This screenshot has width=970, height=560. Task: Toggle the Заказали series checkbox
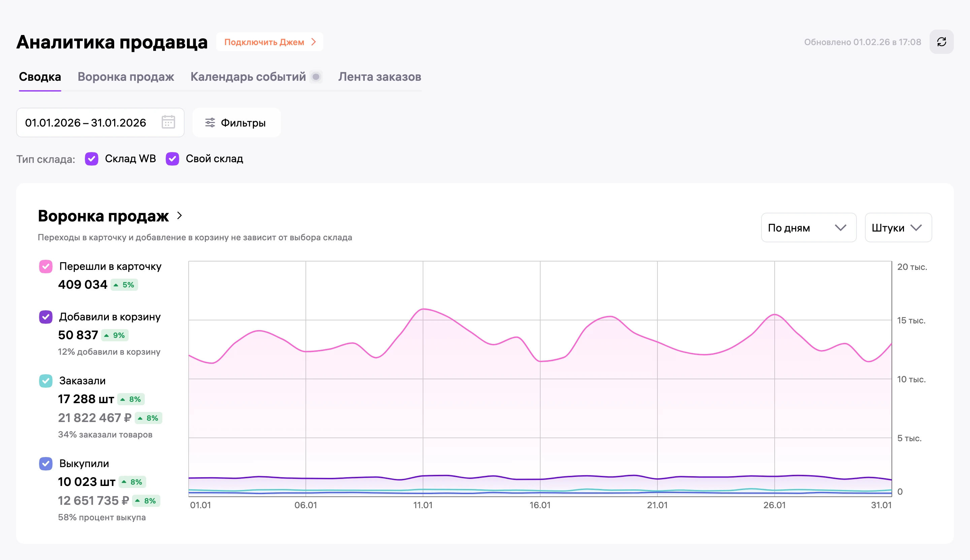tap(46, 381)
